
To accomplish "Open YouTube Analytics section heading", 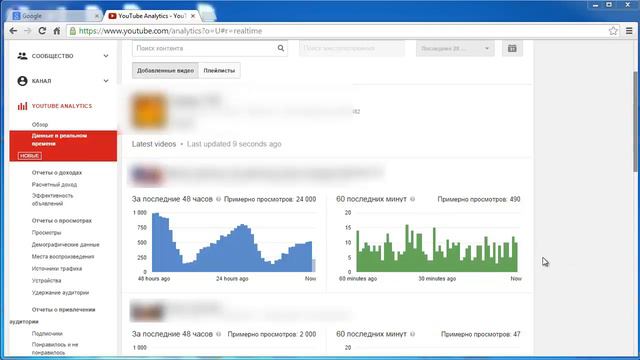I will 62,106.
